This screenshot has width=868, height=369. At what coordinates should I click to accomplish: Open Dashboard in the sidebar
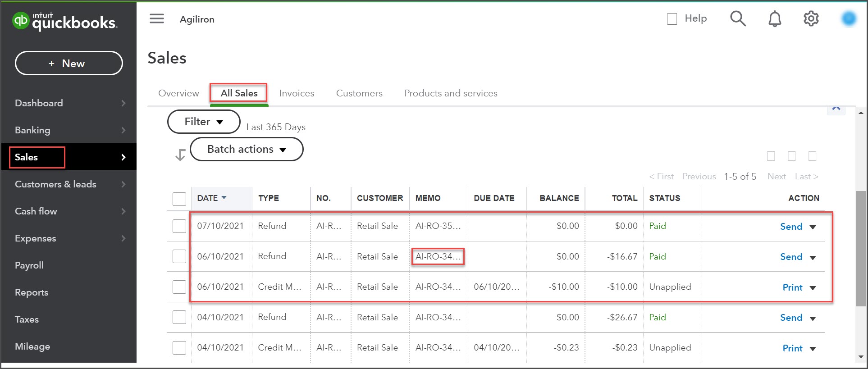pyautogui.click(x=39, y=103)
